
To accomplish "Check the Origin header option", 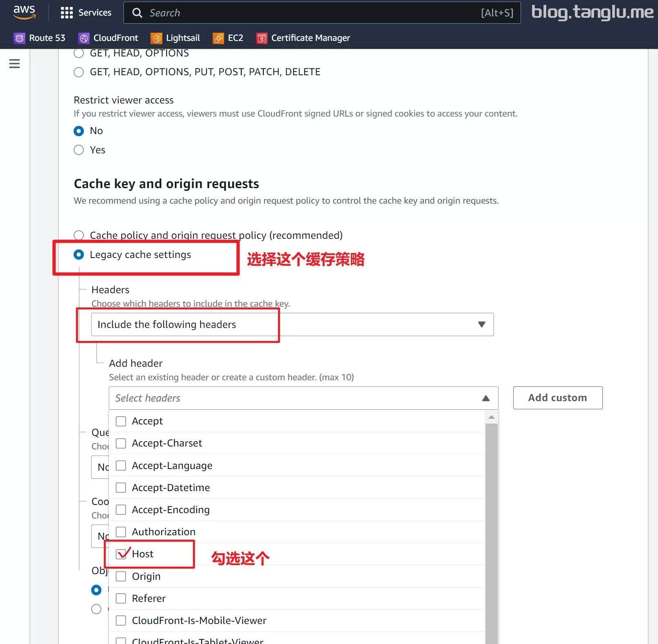I will [121, 576].
